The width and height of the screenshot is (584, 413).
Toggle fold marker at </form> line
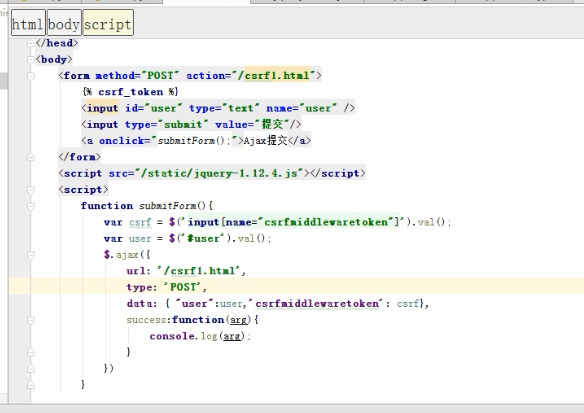click(31, 157)
